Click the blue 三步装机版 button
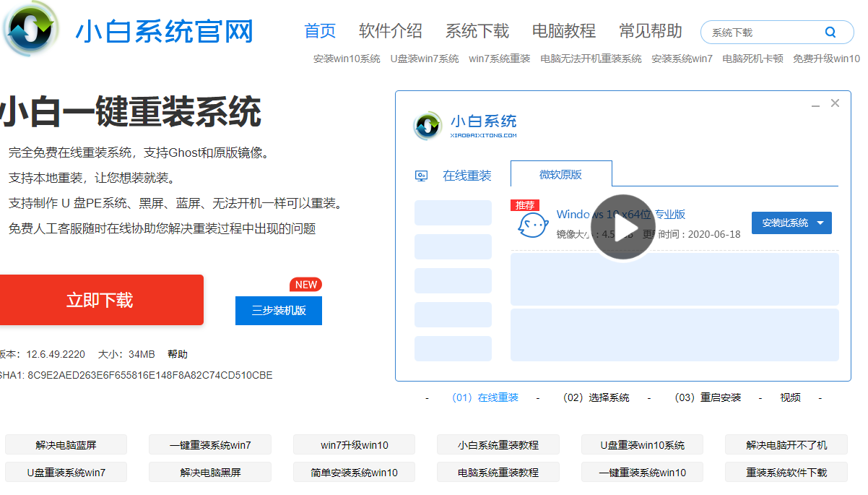The width and height of the screenshot is (868, 495). [278, 311]
